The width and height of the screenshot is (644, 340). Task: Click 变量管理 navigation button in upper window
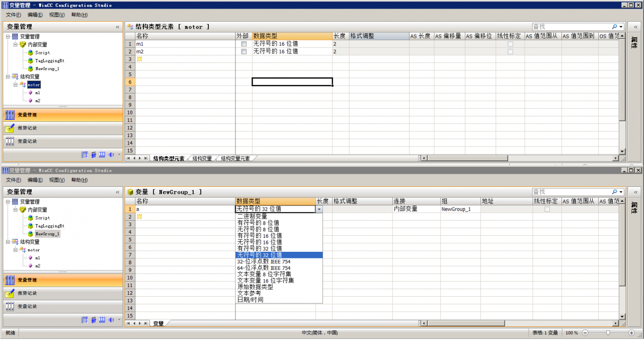click(x=63, y=115)
